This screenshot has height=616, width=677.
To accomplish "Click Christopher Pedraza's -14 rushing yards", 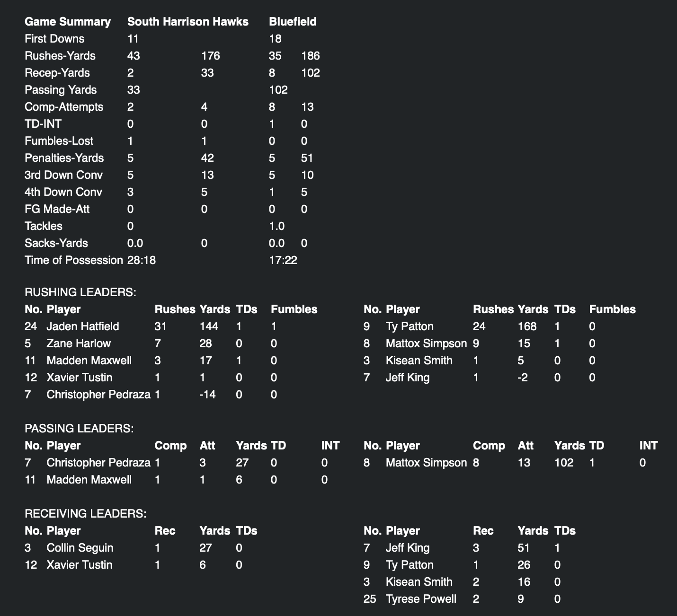I will 207,395.
